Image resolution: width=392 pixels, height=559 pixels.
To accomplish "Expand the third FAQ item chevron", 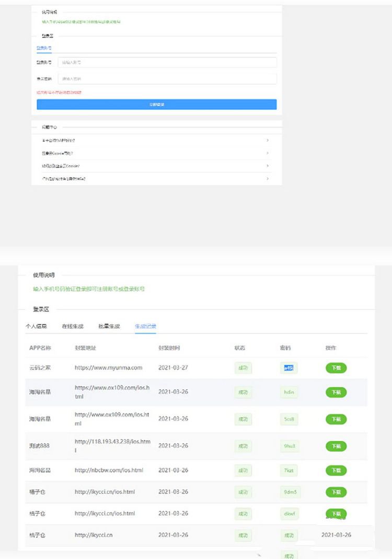I will click(x=268, y=166).
